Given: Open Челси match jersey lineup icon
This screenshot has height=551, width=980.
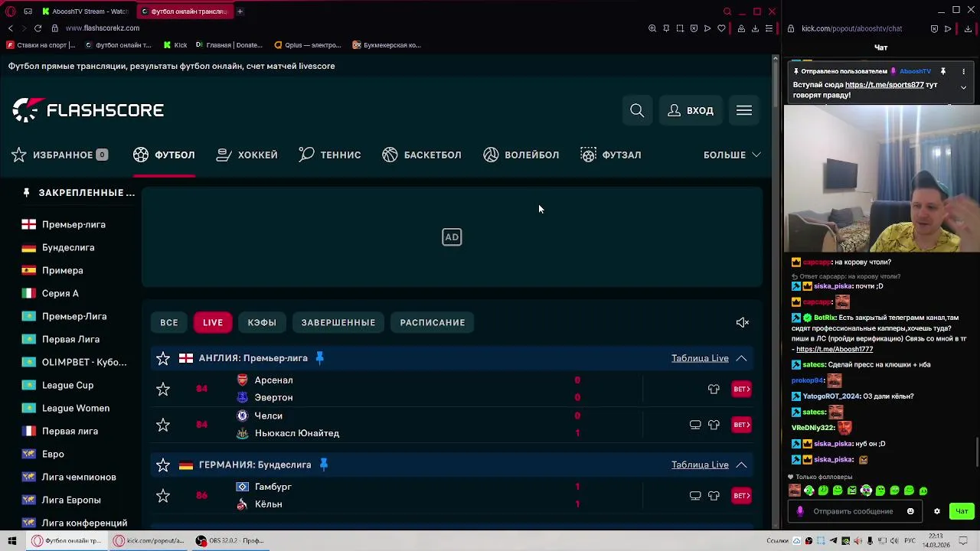Looking at the screenshot, I should [714, 424].
